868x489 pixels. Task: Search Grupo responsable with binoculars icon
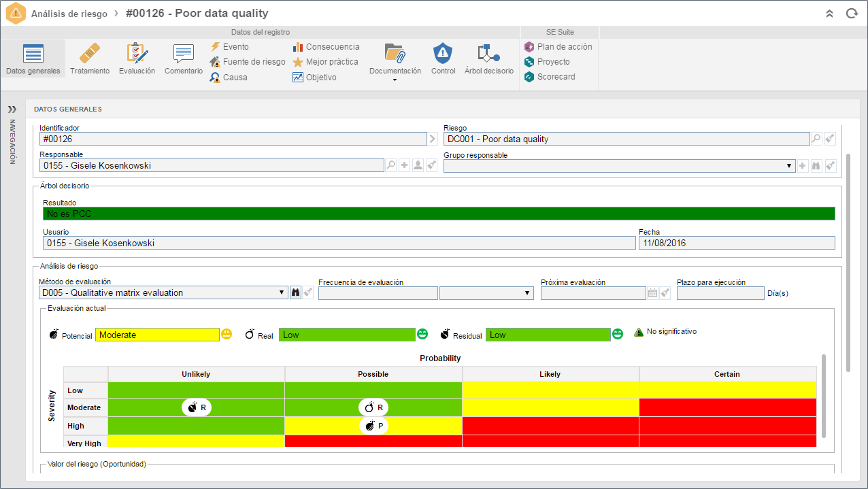point(816,165)
